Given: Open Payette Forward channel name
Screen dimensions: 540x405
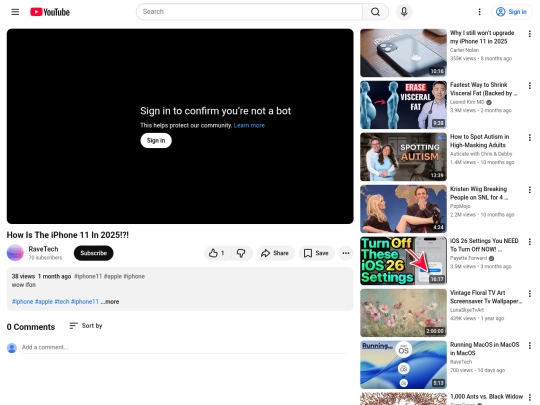Looking at the screenshot, I should pos(468,258).
